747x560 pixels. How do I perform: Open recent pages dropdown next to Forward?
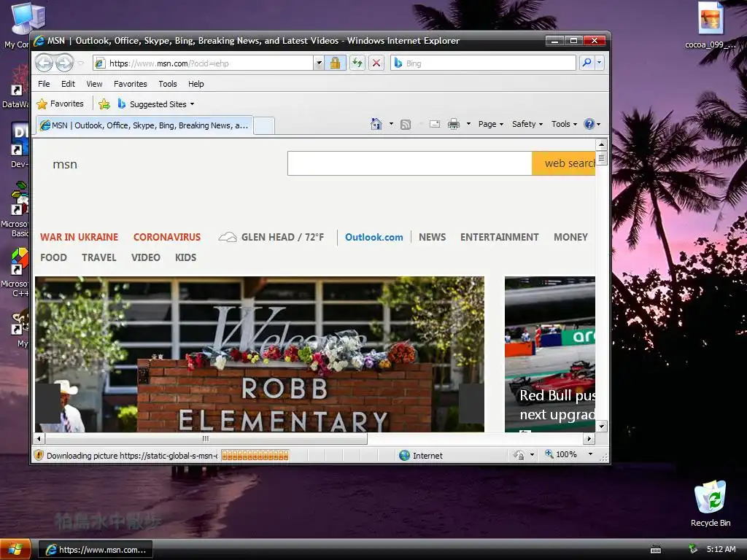point(80,63)
